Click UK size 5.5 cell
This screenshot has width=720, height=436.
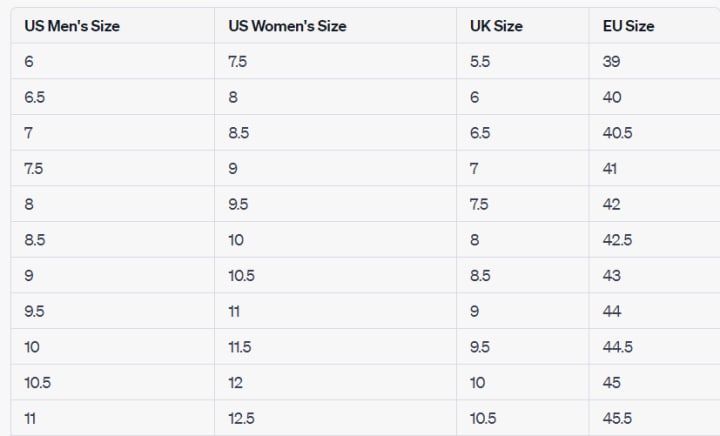[479, 61]
